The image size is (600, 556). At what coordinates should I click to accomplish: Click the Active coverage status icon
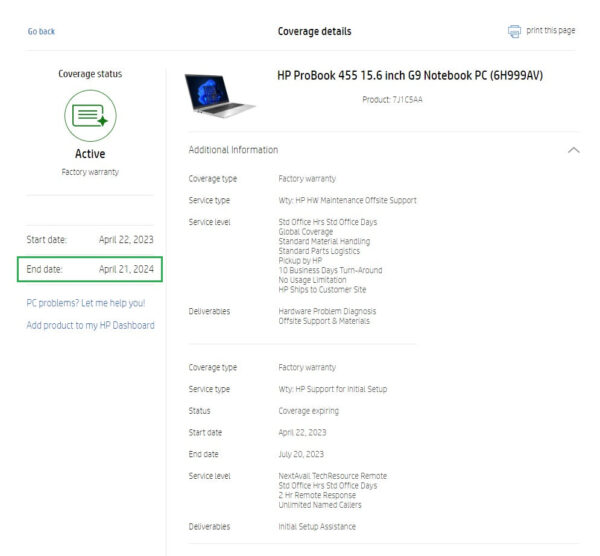pyautogui.click(x=90, y=116)
